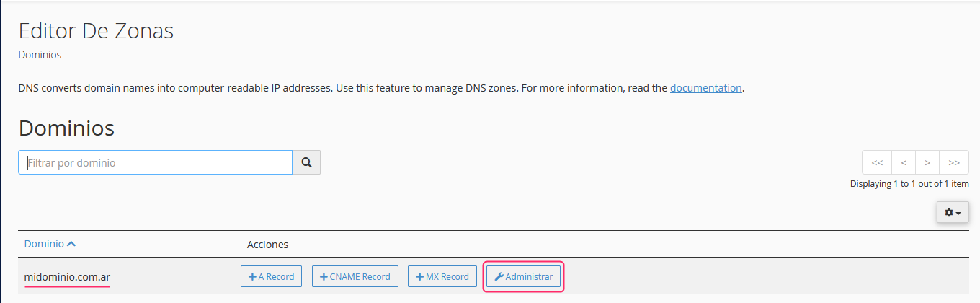Click the DNS description paragraph text
The height and width of the screenshot is (303, 980).
[x=343, y=88]
